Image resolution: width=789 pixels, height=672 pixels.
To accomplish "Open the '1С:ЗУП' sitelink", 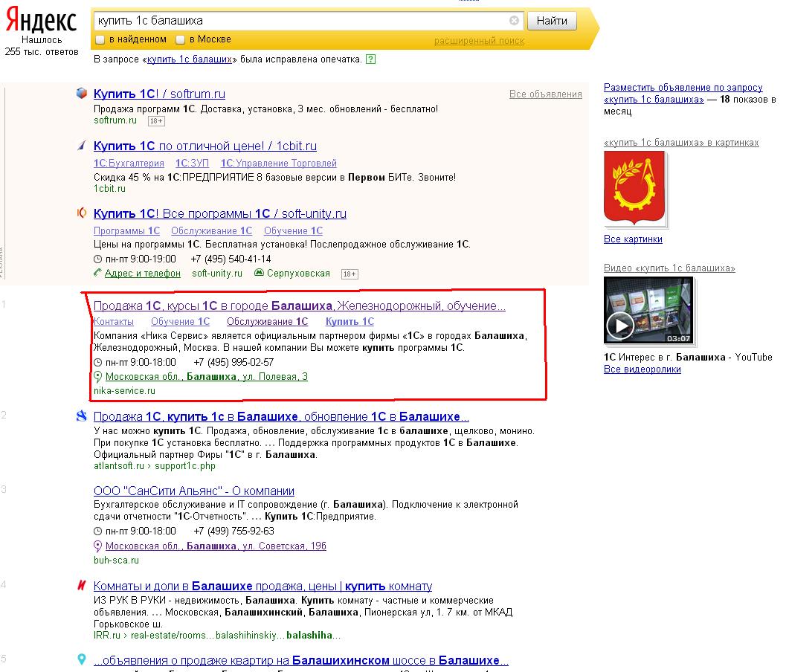I will (192, 163).
